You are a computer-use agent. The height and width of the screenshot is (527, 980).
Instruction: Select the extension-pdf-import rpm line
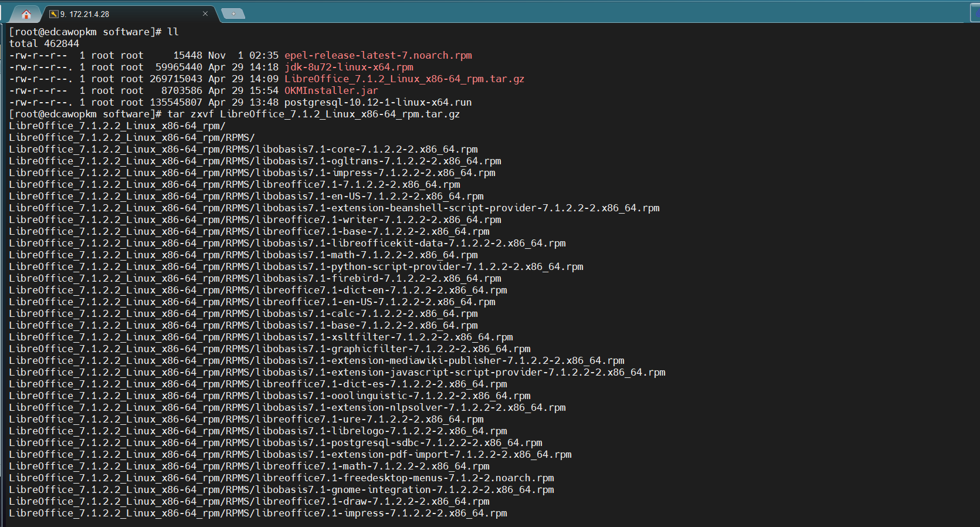click(290, 454)
